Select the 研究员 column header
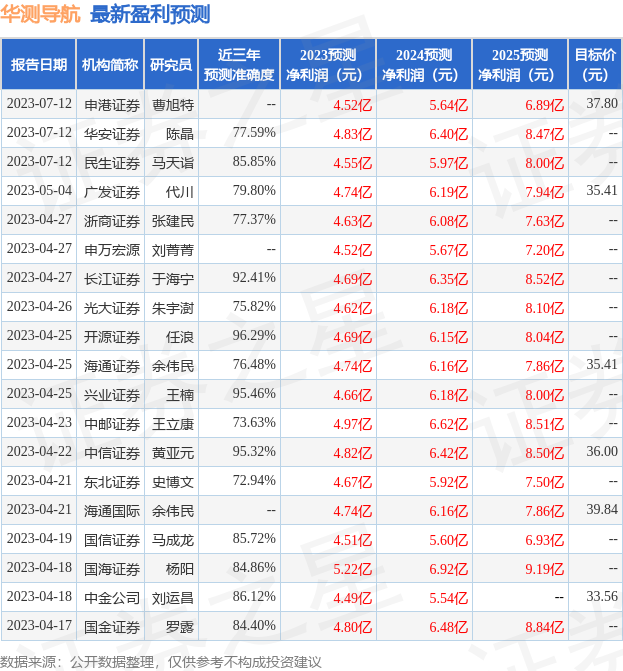 tap(171, 65)
